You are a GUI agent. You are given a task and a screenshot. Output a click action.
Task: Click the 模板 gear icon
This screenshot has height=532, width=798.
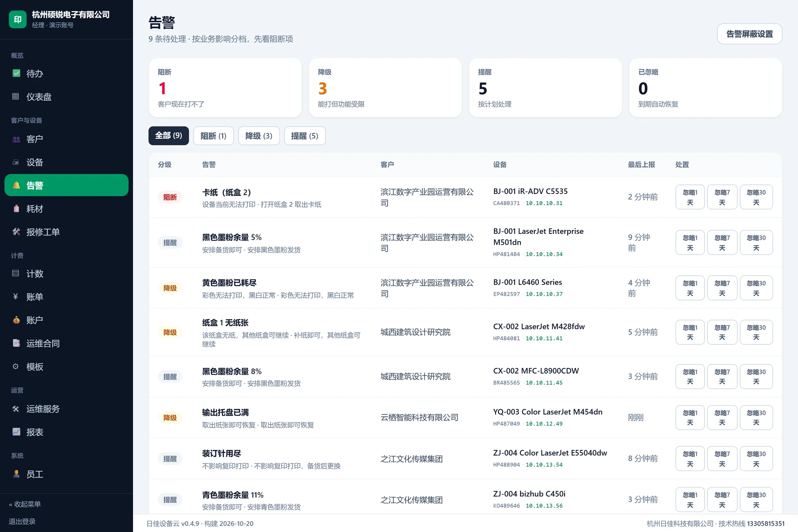tap(16, 366)
